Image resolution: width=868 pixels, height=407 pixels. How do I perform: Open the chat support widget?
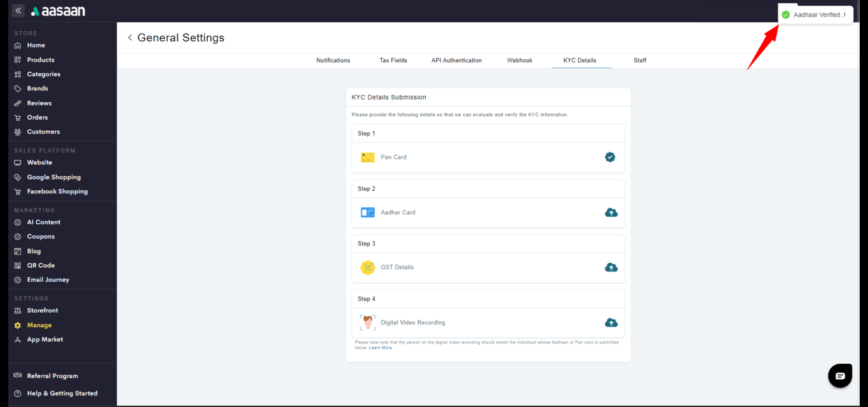(839, 376)
